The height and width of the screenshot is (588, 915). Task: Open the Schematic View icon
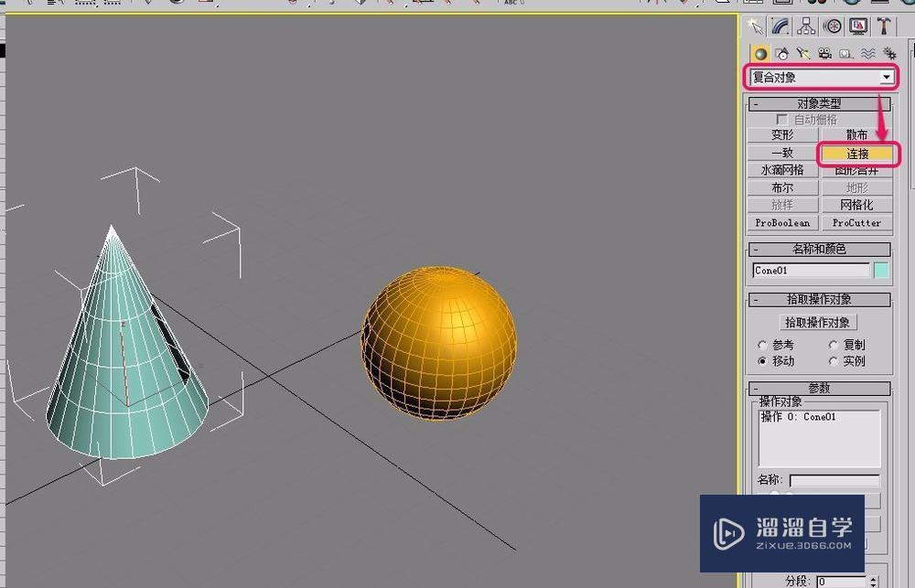tap(806, 26)
